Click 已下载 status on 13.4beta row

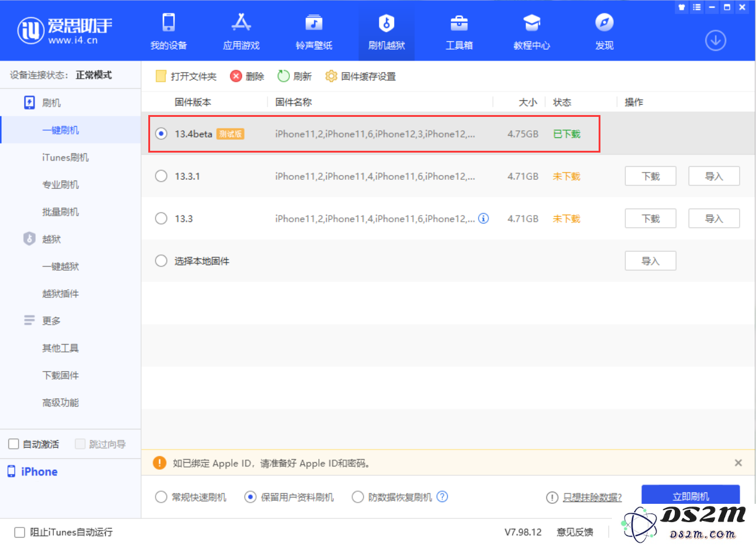click(567, 134)
